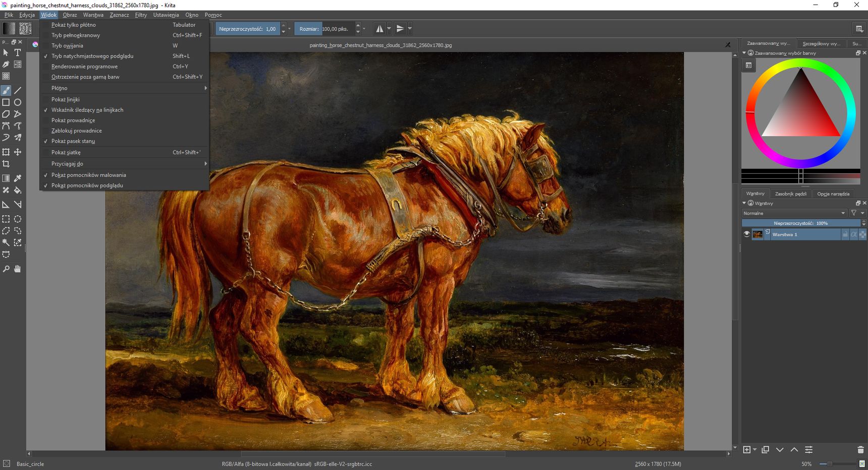Adjust the brush Nieprzezroczystość slider
The height and width of the screenshot is (470, 868).
coord(247,29)
